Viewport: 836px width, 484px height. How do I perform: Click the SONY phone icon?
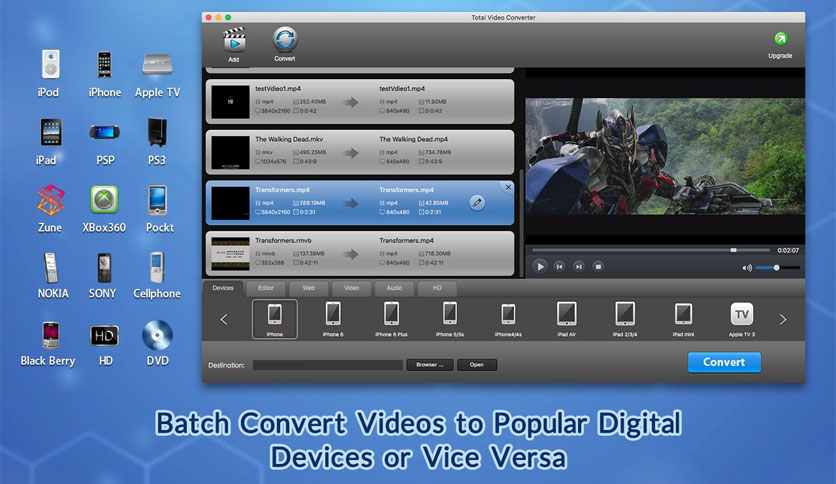104,268
